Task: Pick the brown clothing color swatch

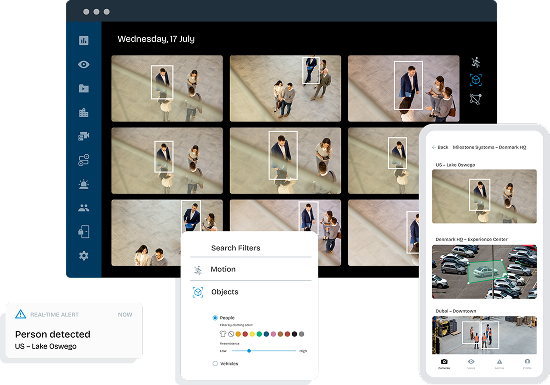Action: point(280,334)
